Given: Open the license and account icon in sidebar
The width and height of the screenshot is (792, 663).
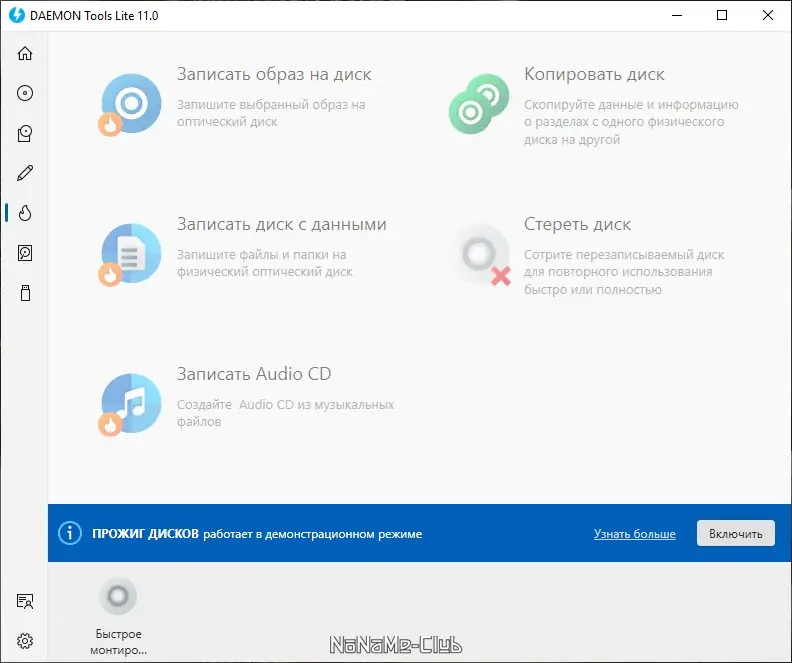Looking at the screenshot, I should click(x=25, y=601).
